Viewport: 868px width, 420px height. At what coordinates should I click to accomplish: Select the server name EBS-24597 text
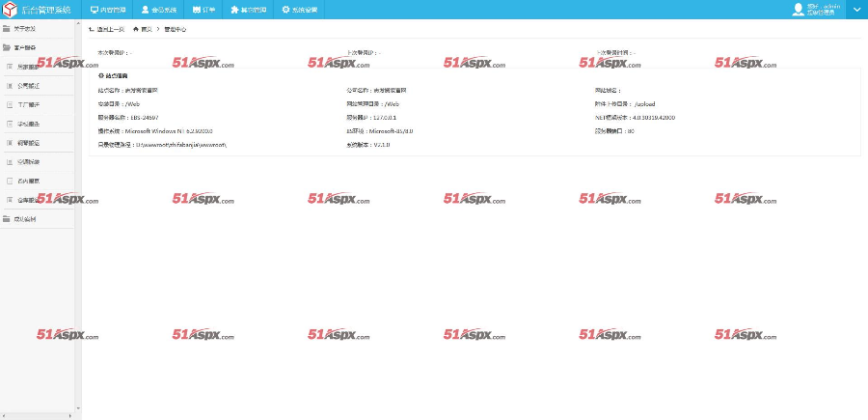(145, 118)
